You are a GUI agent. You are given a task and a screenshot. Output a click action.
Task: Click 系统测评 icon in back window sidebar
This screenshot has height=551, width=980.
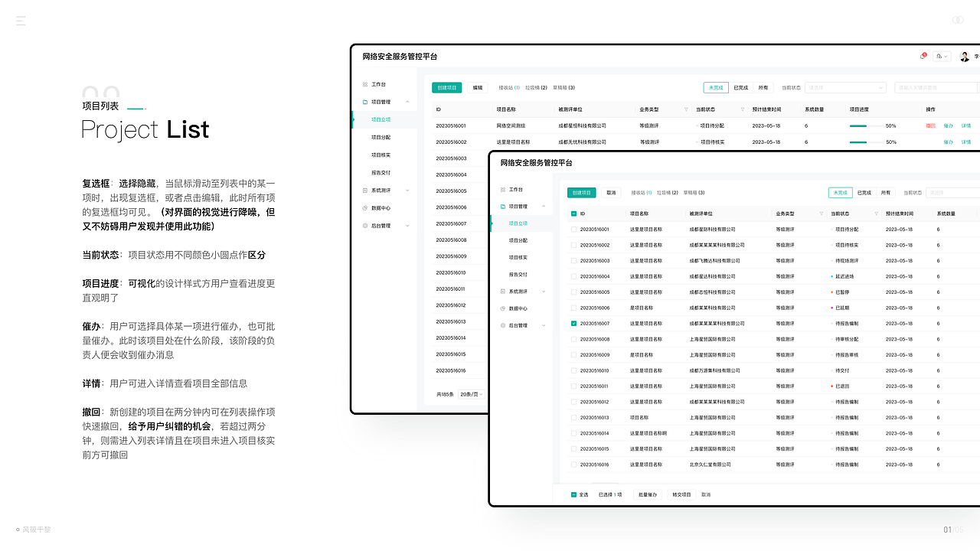[x=365, y=191]
